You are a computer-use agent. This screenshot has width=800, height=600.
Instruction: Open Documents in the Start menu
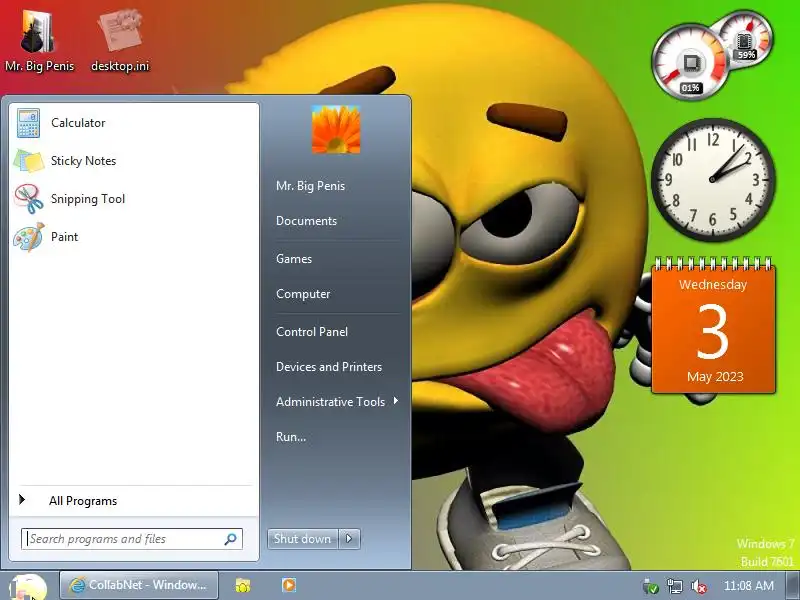[x=306, y=221]
